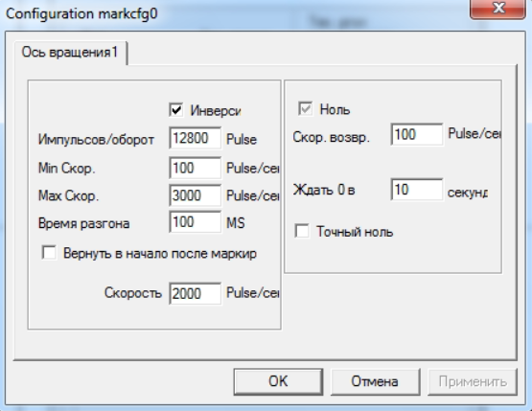Click the Max Скор. label

(68, 195)
